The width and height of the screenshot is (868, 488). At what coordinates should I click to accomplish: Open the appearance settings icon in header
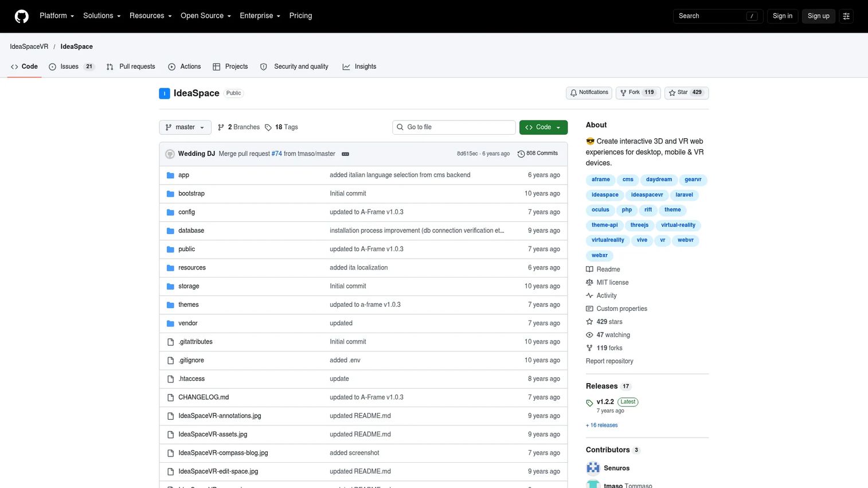846,16
